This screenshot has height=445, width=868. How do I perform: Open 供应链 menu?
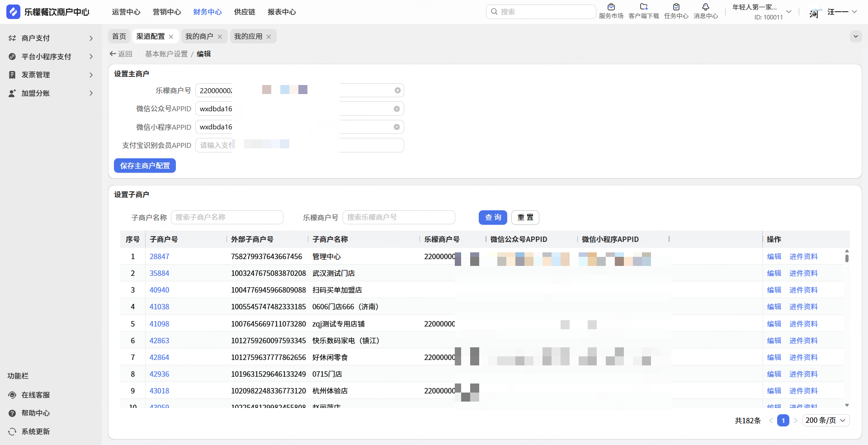(x=245, y=12)
